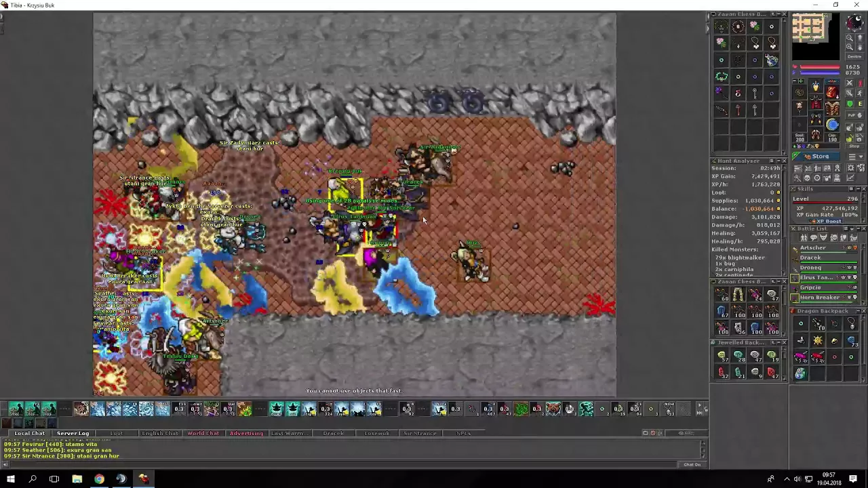Collapse the Hunt Analyser panel
Screen dimensions: 868x488
(778, 161)
